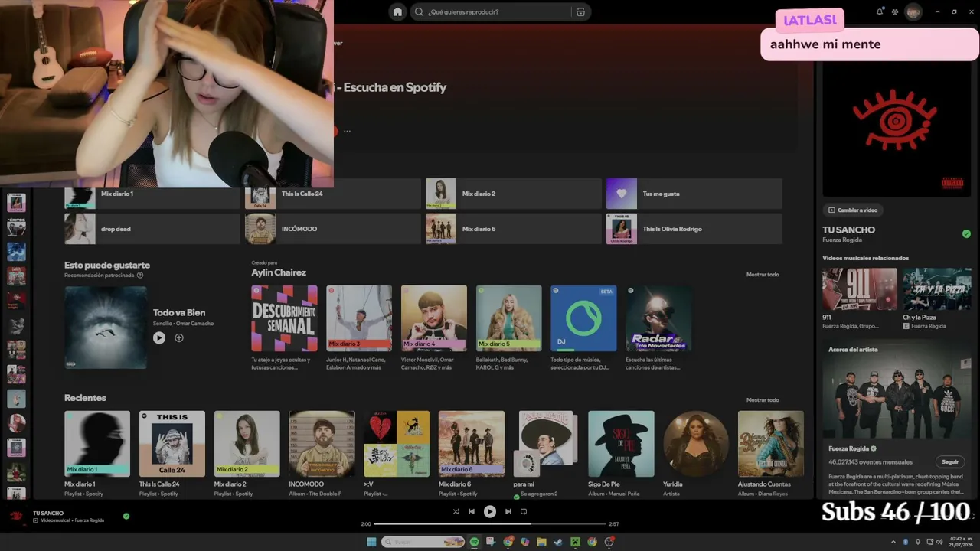Seek on the song progress bar
The image size is (980, 551).
(490, 524)
